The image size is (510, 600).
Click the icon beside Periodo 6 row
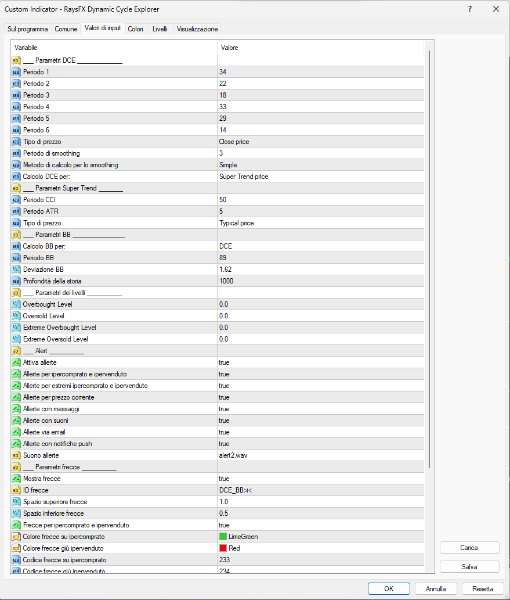[16, 130]
